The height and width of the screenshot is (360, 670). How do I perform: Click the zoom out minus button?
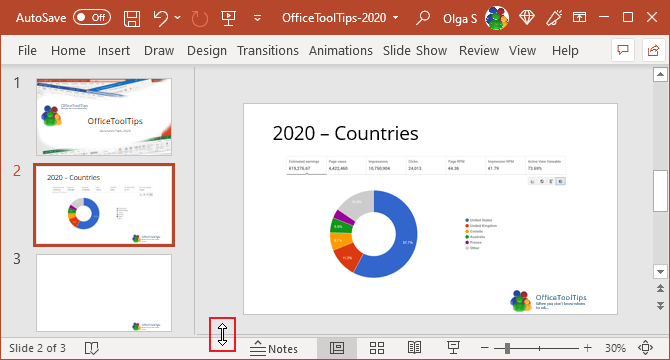[484, 348]
